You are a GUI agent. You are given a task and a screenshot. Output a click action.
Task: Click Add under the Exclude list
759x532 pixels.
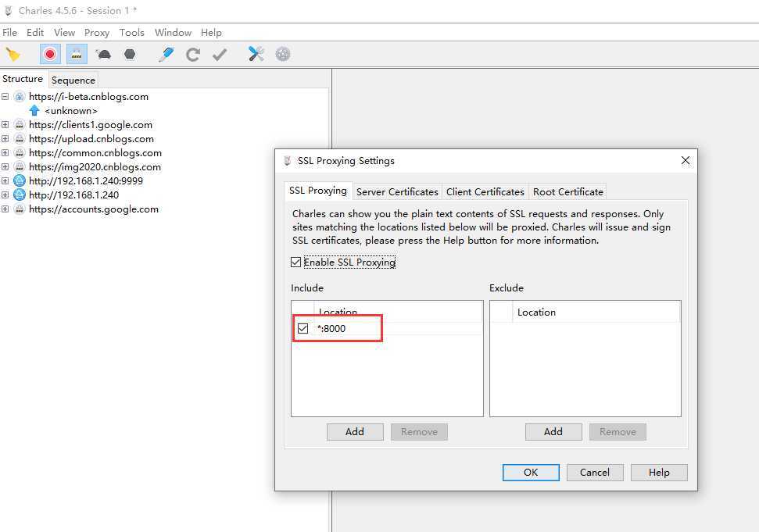coord(553,432)
